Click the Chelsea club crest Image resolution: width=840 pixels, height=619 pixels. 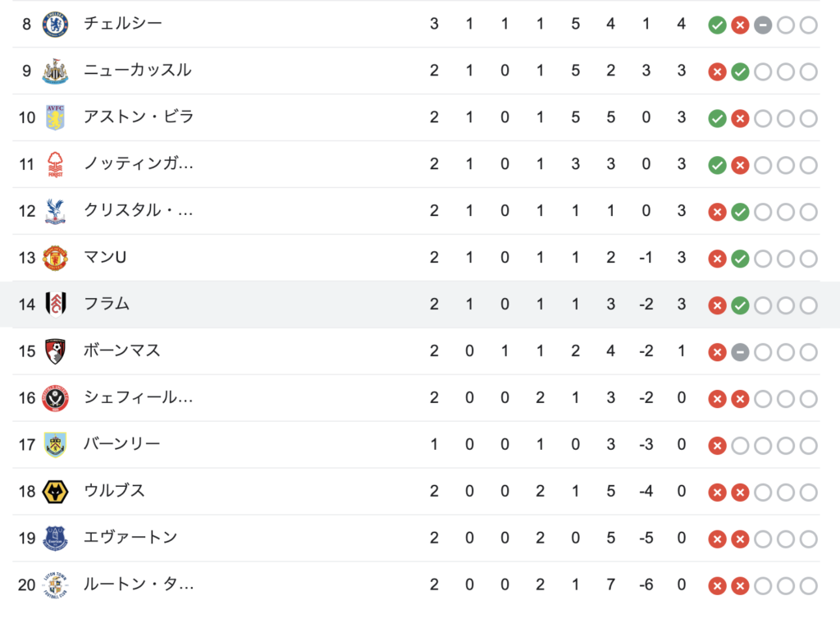55,24
